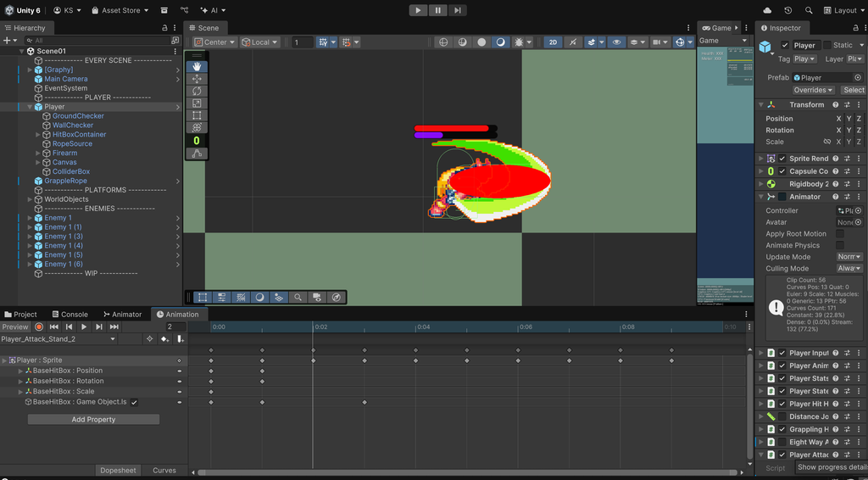
Task: Open the Undo History icon in the top bar
Action: [788, 10]
